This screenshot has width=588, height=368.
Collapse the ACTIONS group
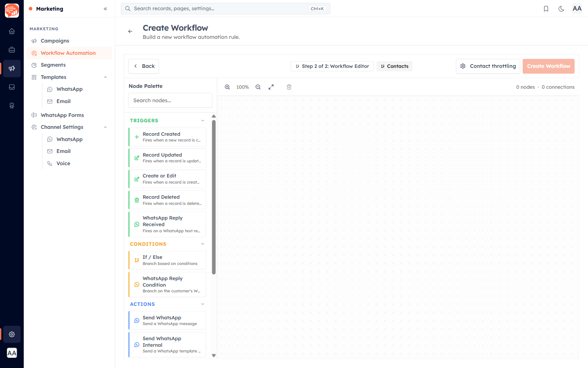(x=203, y=304)
